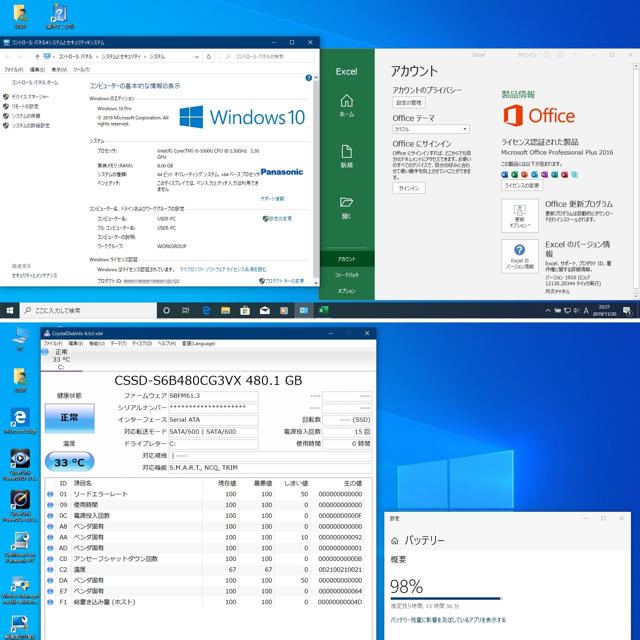Open Language menu in CrystalDiskInfo
Viewport: 640px width, 640px height.
198,344
